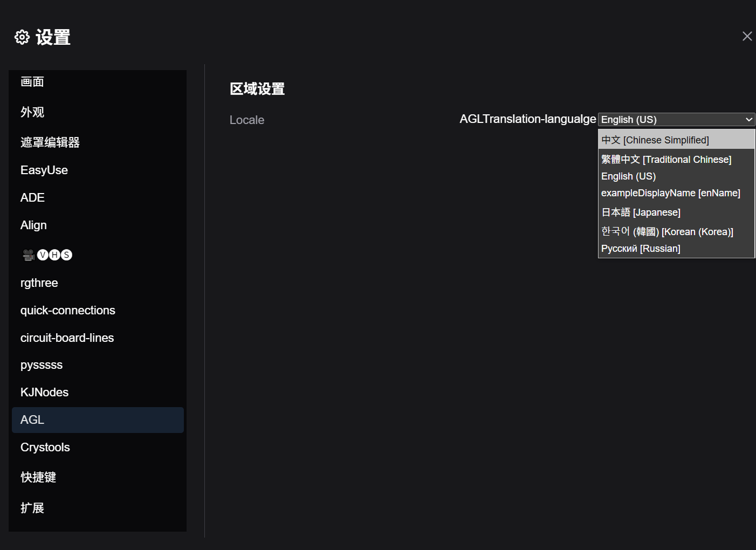
Task: Open the rgthree settings category
Action: click(39, 283)
